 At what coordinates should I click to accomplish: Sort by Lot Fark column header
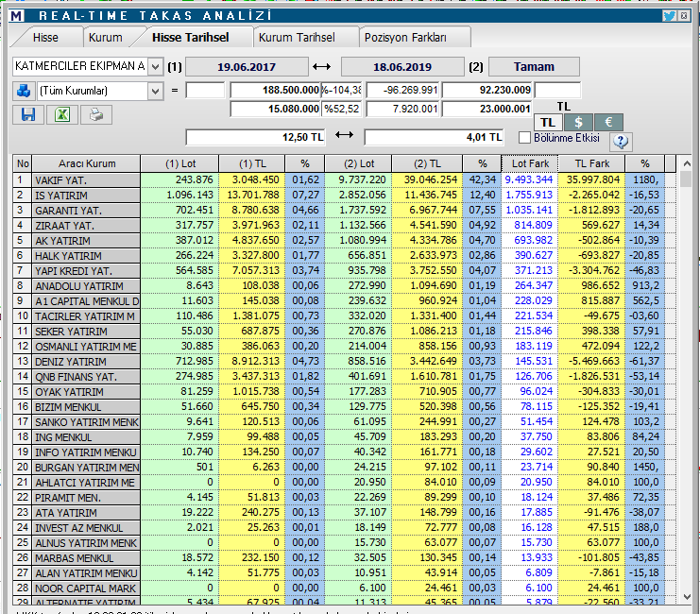pos(530,163)
